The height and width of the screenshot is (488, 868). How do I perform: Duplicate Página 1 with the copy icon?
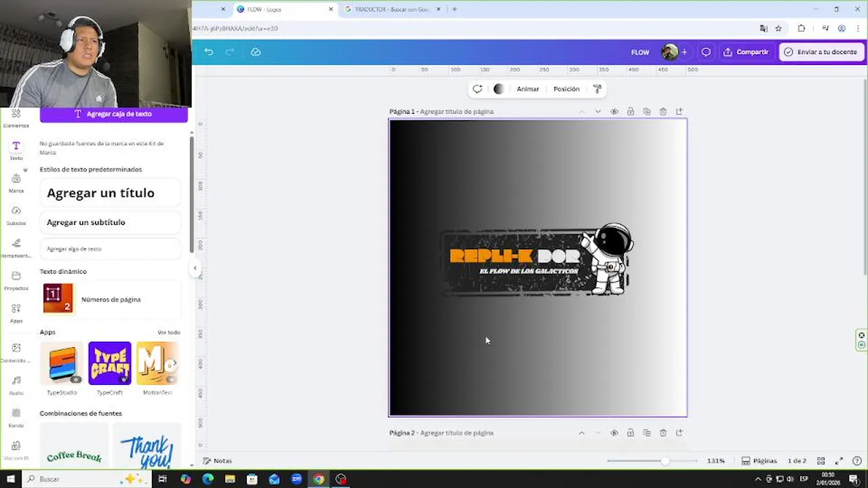(x=647, y=112)
